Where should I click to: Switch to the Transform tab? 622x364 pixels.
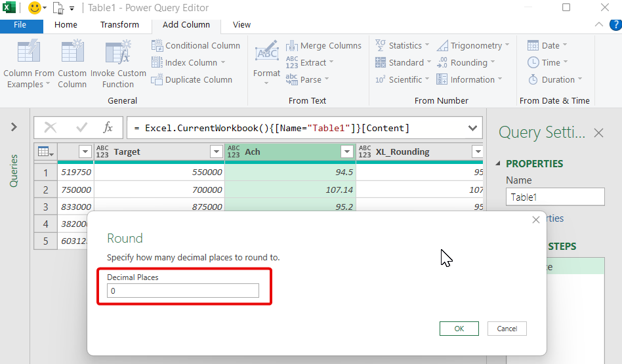click(119, 25)
